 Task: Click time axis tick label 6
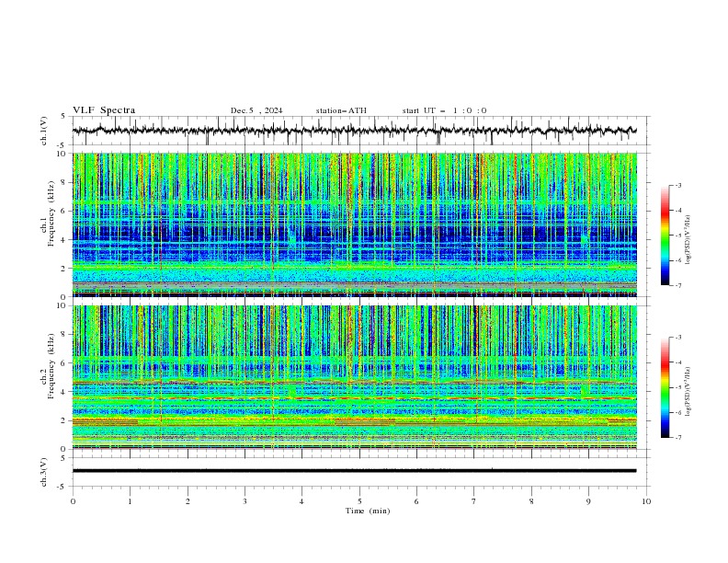(416, 501)
